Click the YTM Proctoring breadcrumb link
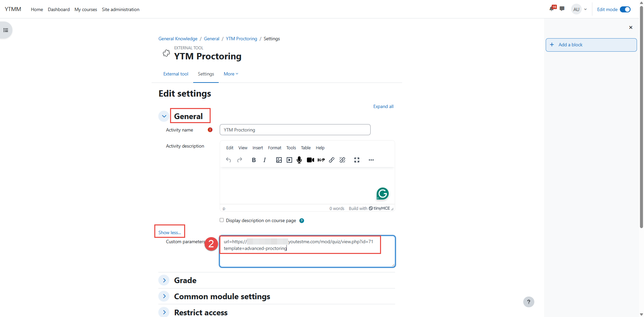The height and width of the screenshot is (317, 644). click(x=241, y=39)
